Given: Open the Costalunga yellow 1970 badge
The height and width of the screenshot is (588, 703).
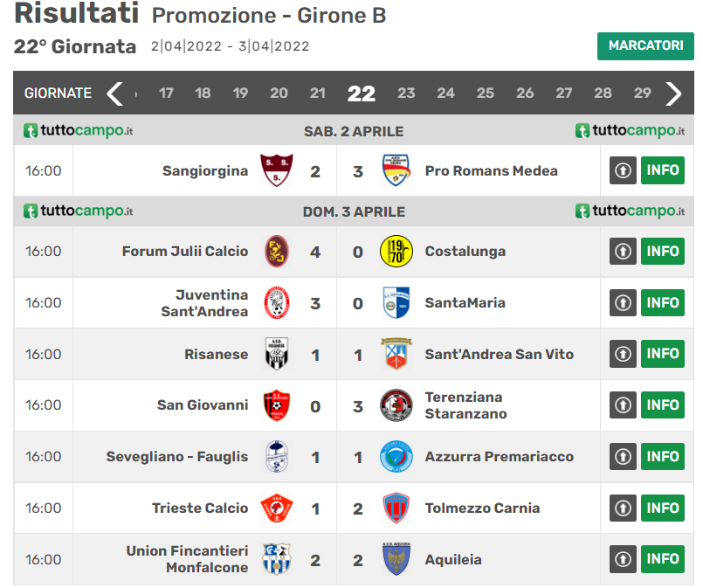Looking at the screenshot, I should pos(396,251).
